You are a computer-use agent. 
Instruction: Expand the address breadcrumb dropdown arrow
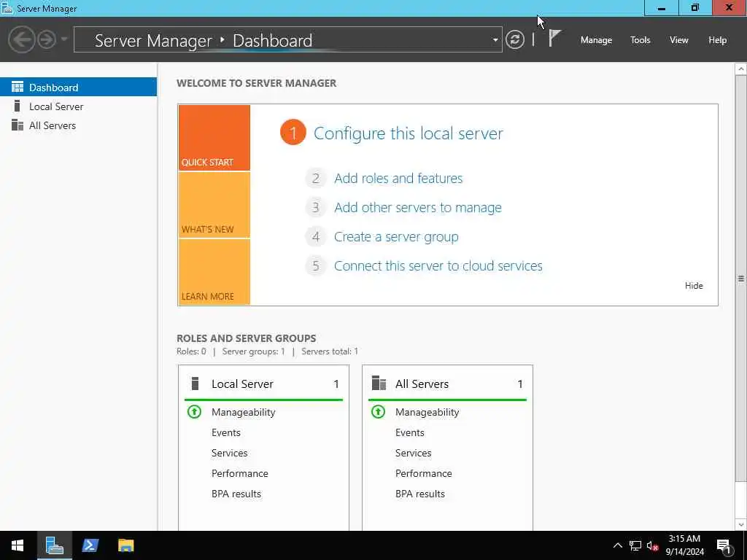[495, 40]
